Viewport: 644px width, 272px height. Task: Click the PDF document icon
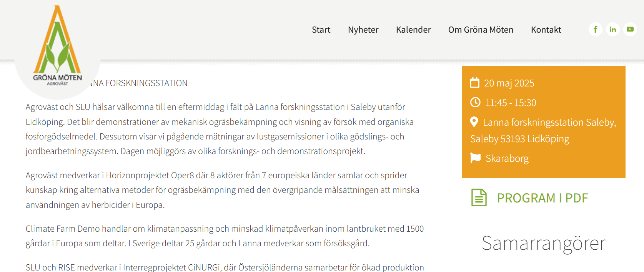[x=479, y=198]
